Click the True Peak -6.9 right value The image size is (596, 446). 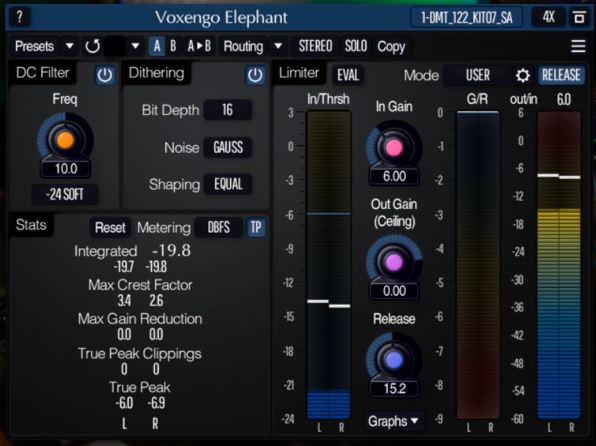pos(156,403)
